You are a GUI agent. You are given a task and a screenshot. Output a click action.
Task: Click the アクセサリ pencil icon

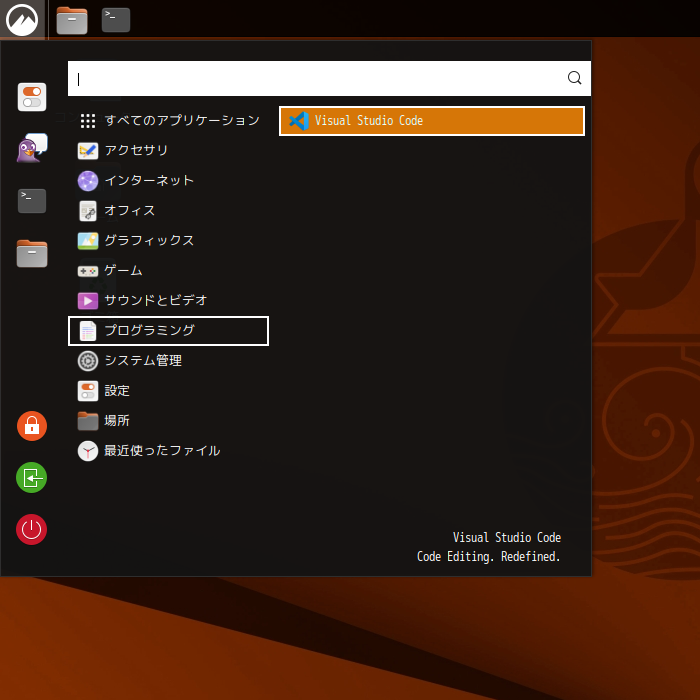tap(88, 151)
